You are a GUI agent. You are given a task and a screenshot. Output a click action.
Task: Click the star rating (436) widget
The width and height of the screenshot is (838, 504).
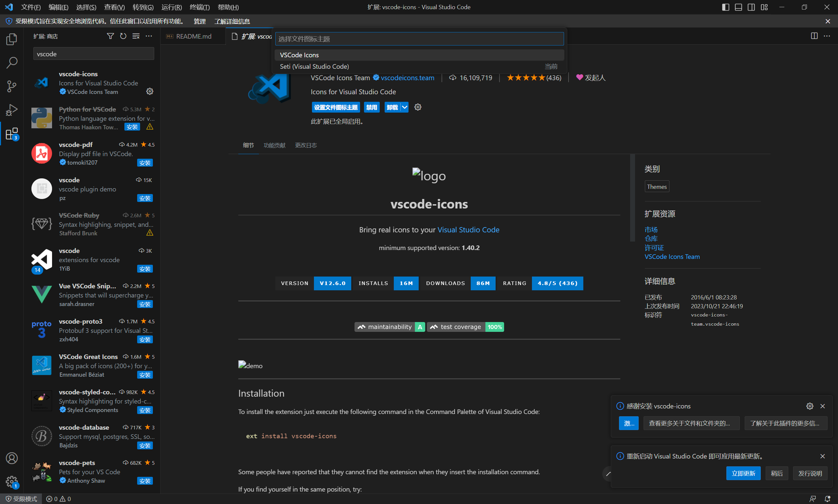[x=534, y=78]
